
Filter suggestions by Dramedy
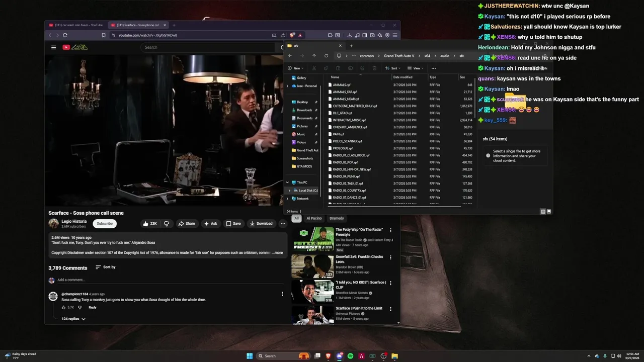point(337,218)
